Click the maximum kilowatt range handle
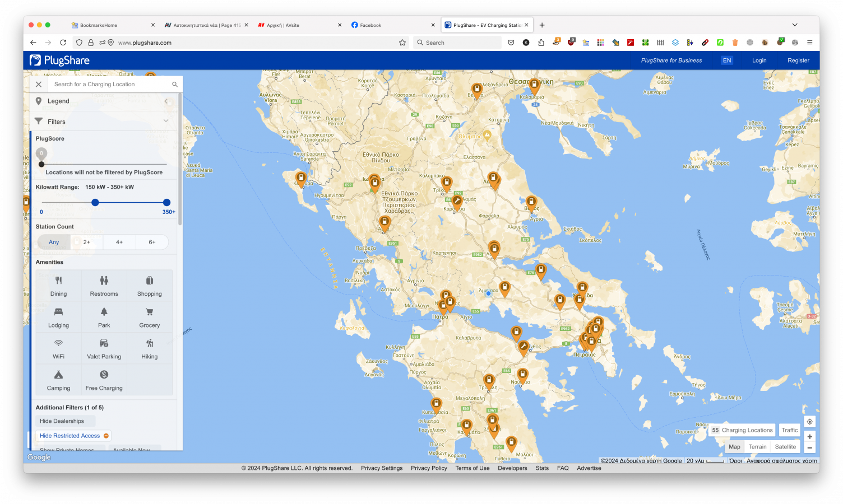Viewport: 843px width, 504px height. [166, 203]
